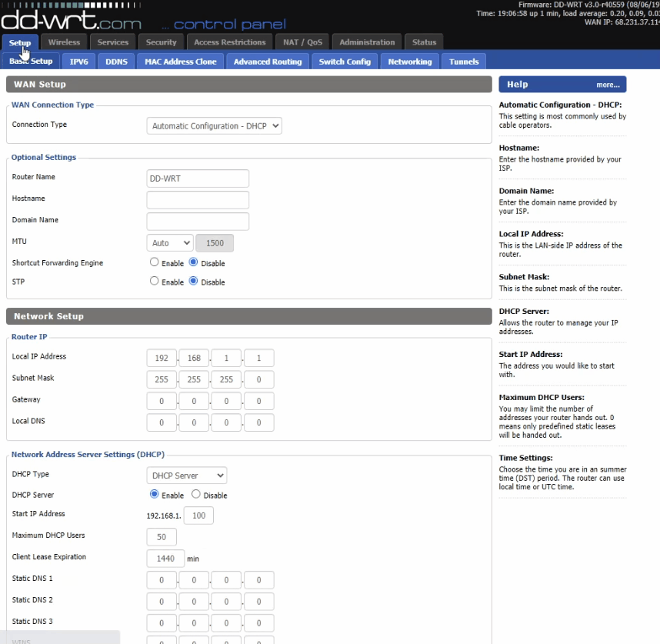Click Subnet Mask first octet field

click(x=162, y=379)
